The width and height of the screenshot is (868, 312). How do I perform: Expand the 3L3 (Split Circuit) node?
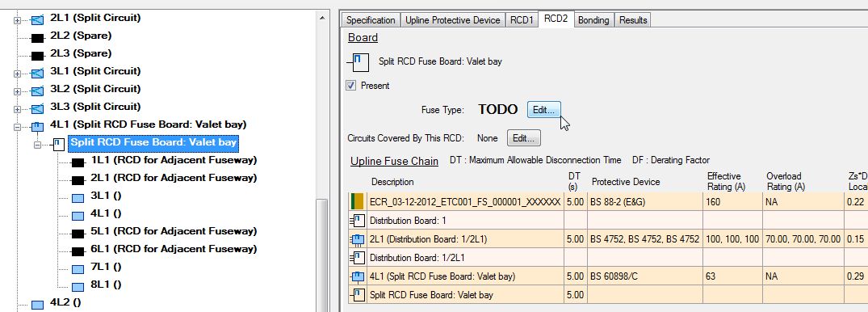[x=17, y=109]
